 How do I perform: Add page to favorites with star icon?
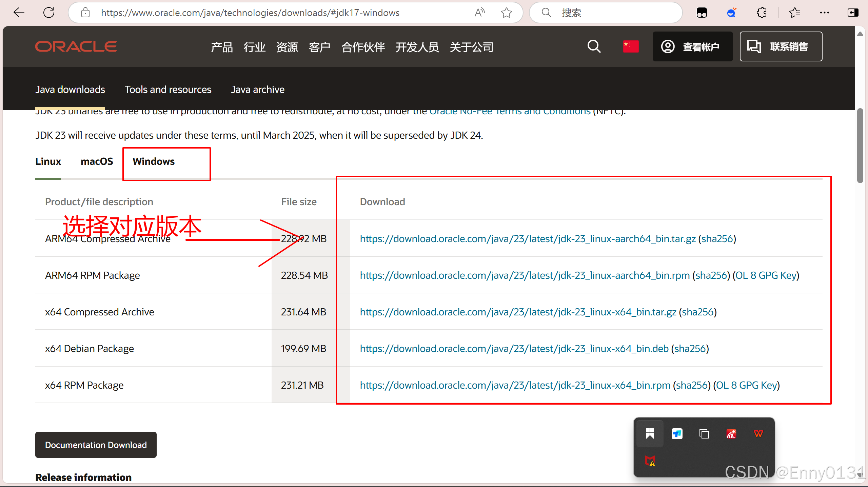[x=507, y=13]
